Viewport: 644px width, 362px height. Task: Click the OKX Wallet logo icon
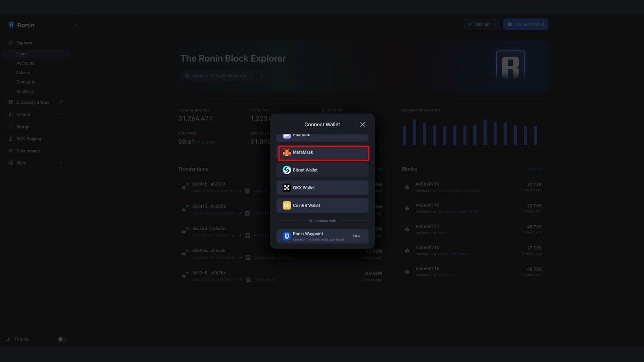pyautogui.click(x=287, y=188)
